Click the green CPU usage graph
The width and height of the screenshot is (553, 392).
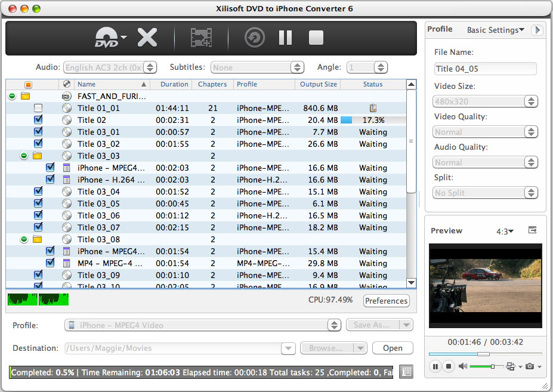point(38,299)
